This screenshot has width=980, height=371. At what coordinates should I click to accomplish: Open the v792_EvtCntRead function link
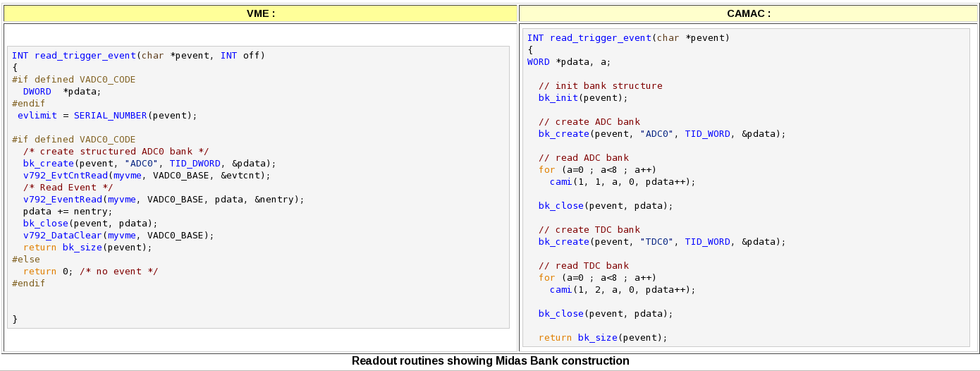(x=66, y=175)
